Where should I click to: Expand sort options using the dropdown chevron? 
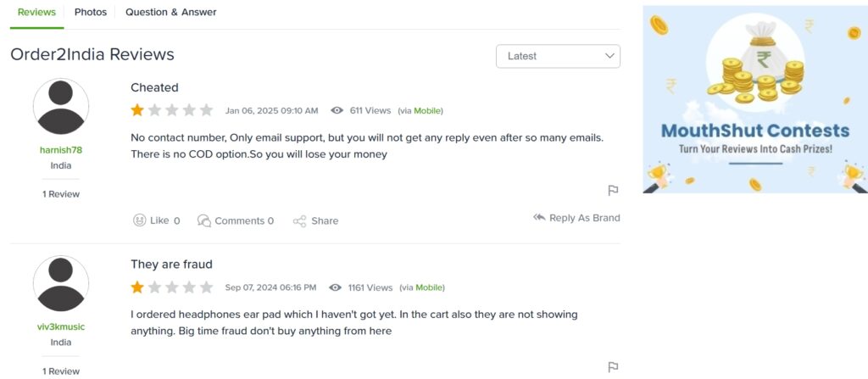609,56
